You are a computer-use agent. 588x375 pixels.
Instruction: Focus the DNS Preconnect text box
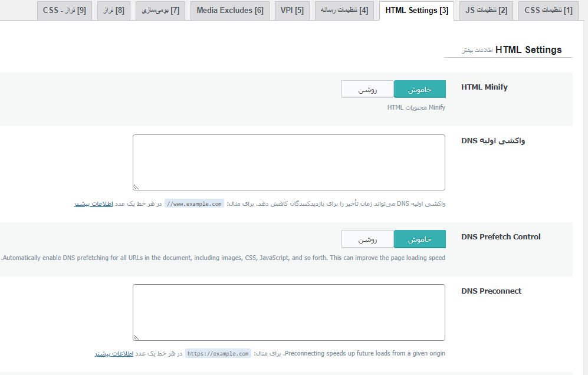(288, 312)
